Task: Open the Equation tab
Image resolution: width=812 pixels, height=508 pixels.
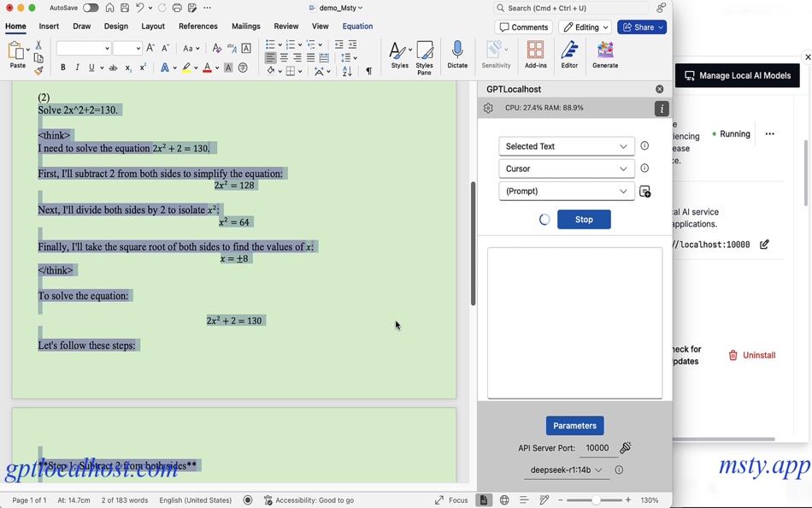Action: (x=357, y=26)
